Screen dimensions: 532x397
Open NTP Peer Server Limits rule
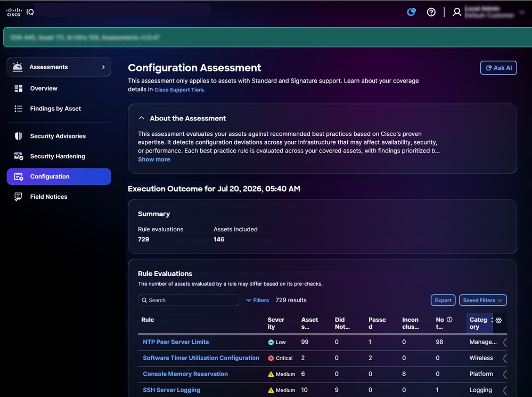(x=176, y=342)
